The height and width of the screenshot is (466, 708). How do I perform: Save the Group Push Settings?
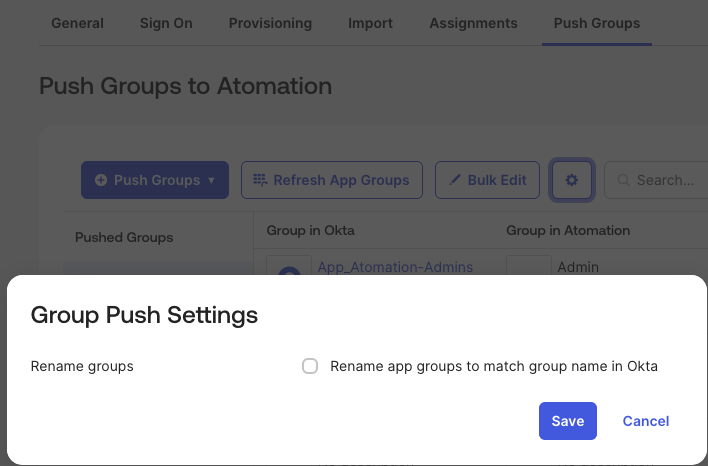568,421
